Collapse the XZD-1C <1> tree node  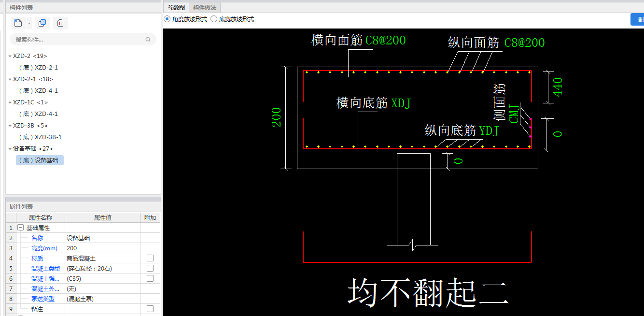point(10,102)
